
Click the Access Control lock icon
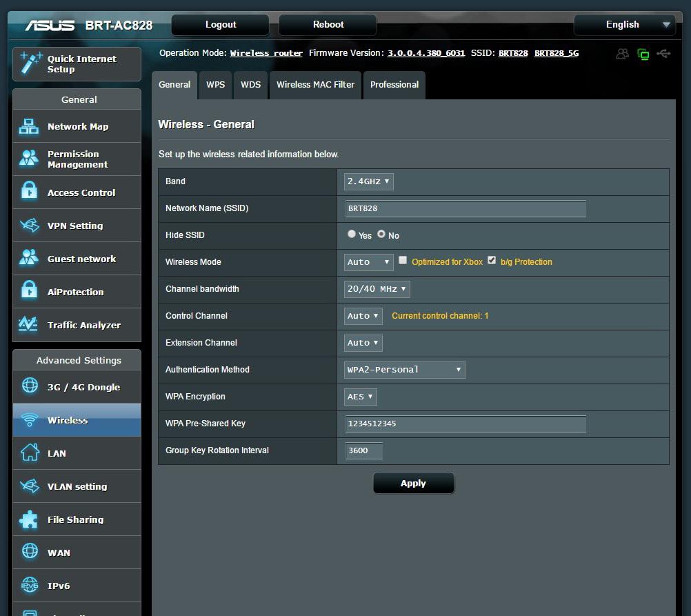pos(29,191)
